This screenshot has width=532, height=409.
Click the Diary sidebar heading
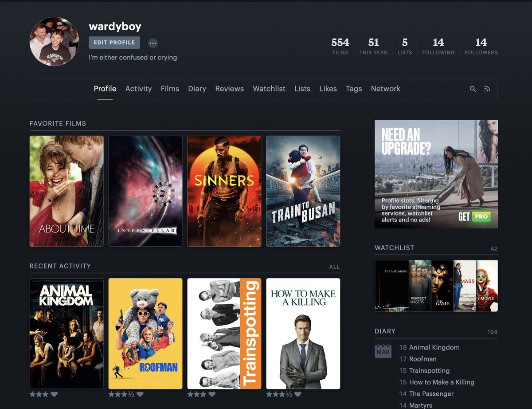[x=385, y=331]
